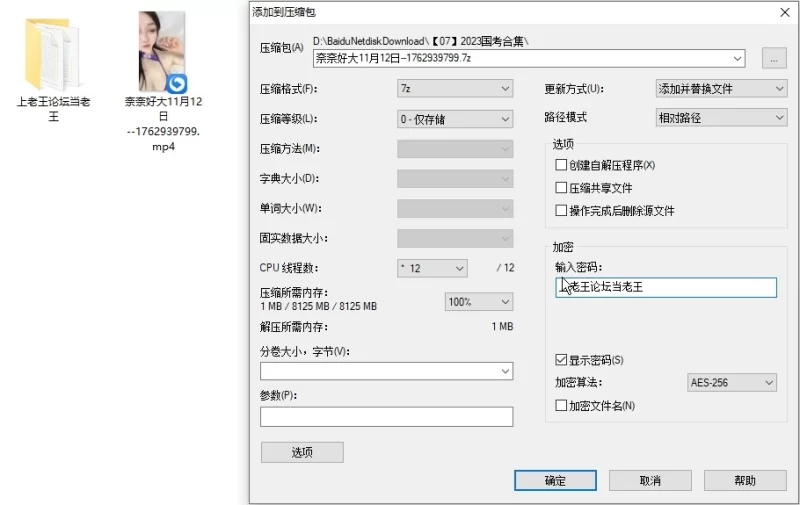Viewport: 800px width, 505px height.
Task: Open the 加密算法 AES-256 dropdown
Action: pos(732,383)
